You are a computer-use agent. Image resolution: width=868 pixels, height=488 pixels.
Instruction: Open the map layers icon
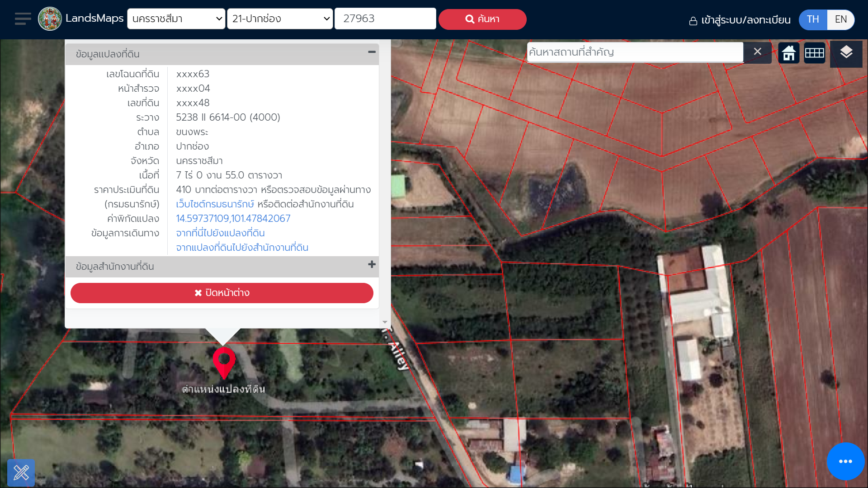click(846, 53)
